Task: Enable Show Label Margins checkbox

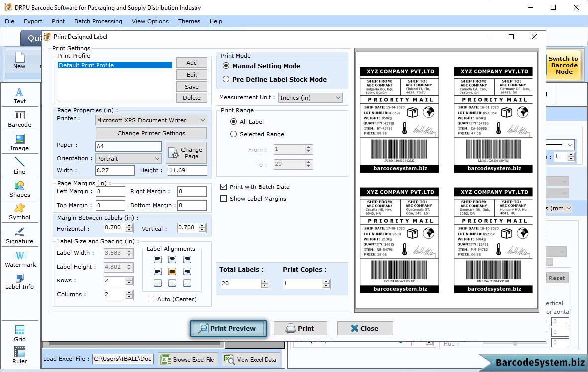Action: pos(223,199)
